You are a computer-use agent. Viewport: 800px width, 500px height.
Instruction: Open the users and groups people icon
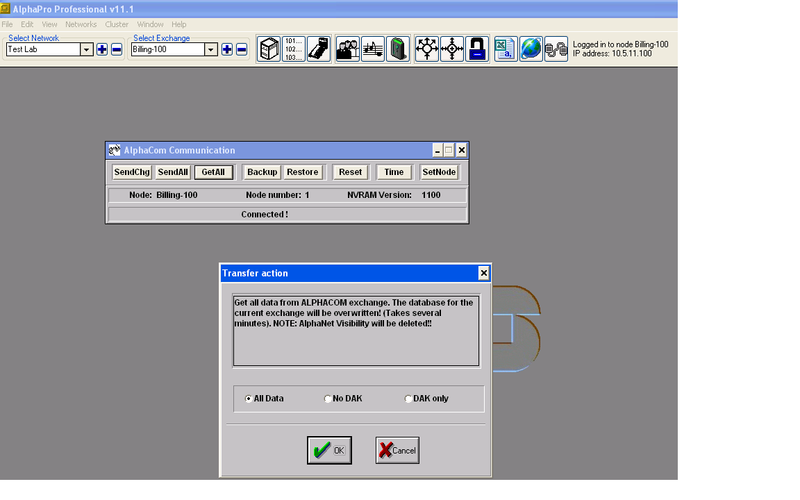347,49
